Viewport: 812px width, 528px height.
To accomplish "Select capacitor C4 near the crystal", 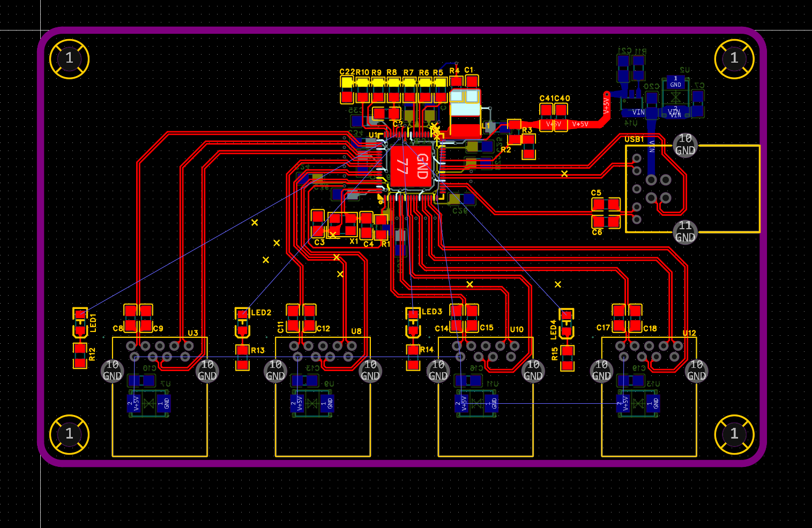I will coord(367,225).
